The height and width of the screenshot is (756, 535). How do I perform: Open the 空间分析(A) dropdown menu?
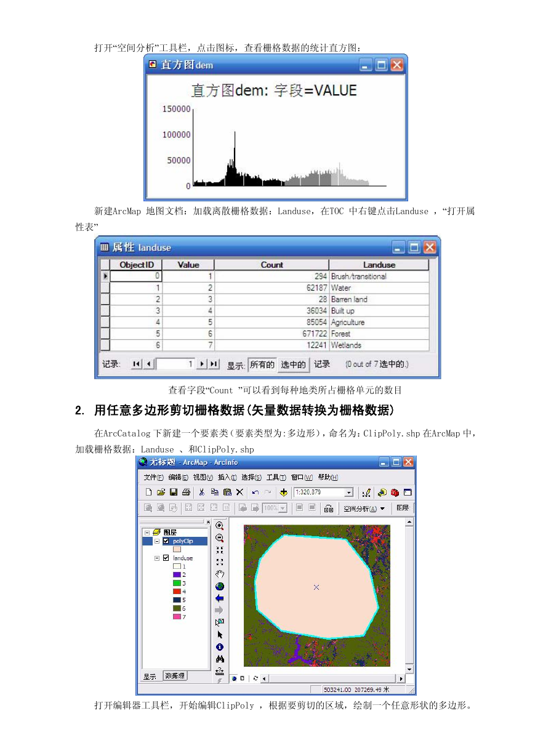tap(364, 509)
